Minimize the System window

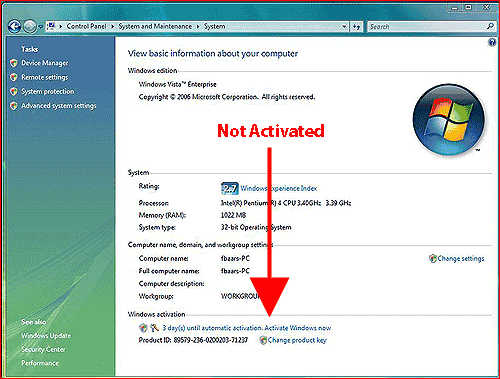coord(454,7)
